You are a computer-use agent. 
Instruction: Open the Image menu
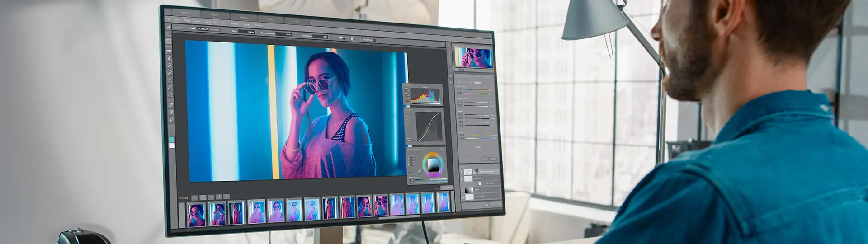pyautogui.click(x=187, y=20)
